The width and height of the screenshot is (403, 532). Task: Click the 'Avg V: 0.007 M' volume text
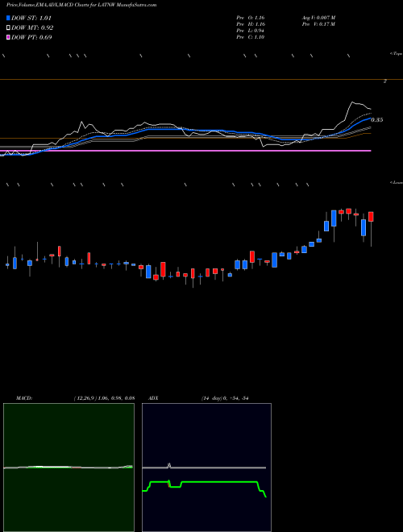(x=318, y=17)
